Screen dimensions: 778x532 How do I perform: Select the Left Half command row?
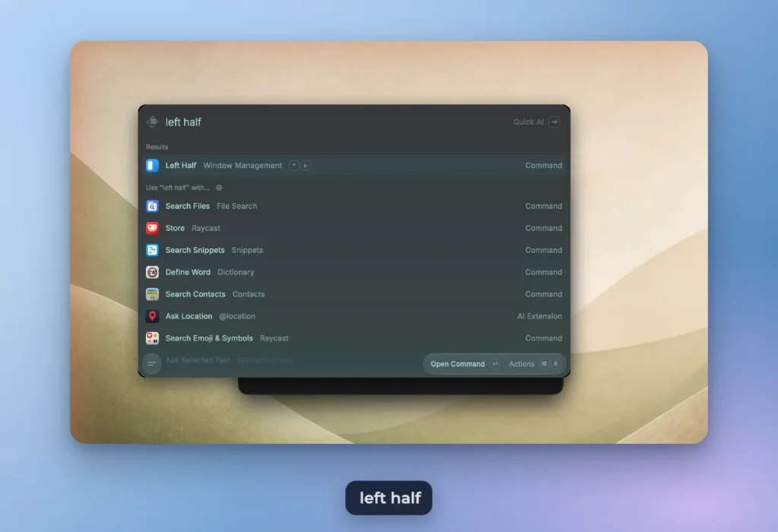[354, 165]
